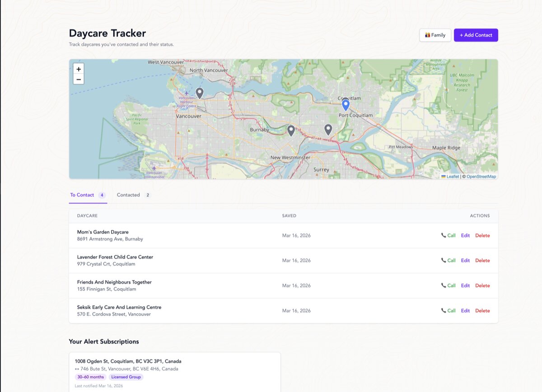Click the map marker over Burnaby
The width and height of the screenshot is (542, 392).
tap(291, 130)
